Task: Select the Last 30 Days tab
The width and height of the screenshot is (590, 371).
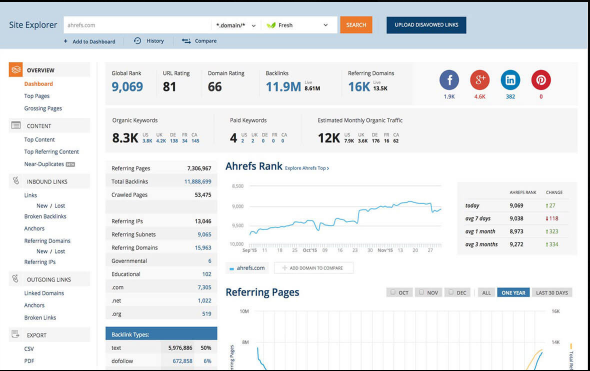Action: tap(552, 293)
